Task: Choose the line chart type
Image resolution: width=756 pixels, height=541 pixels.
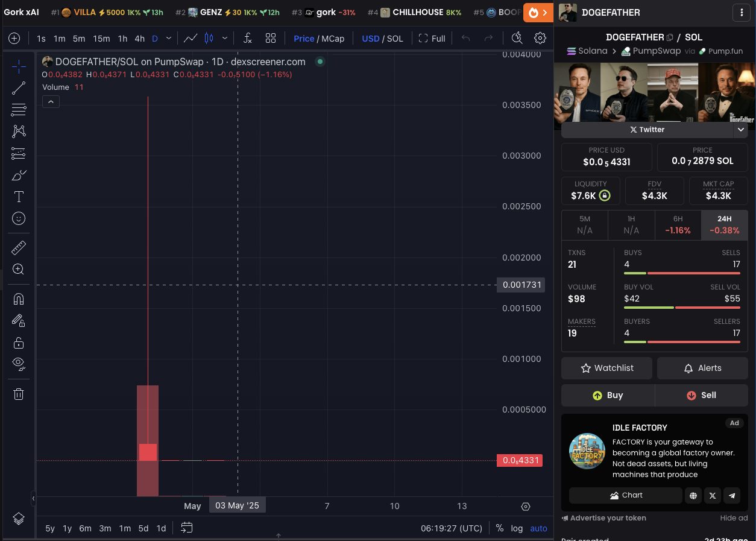Action: 191,39
